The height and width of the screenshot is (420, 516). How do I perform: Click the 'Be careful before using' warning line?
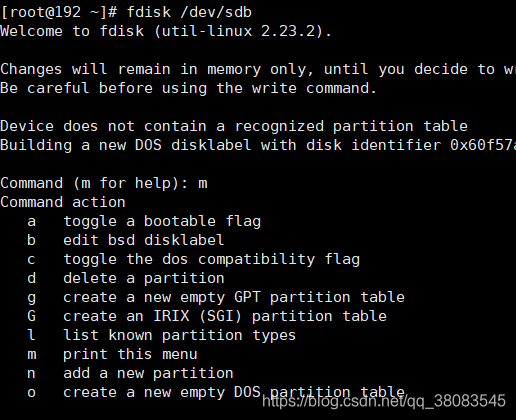point(188,88)
